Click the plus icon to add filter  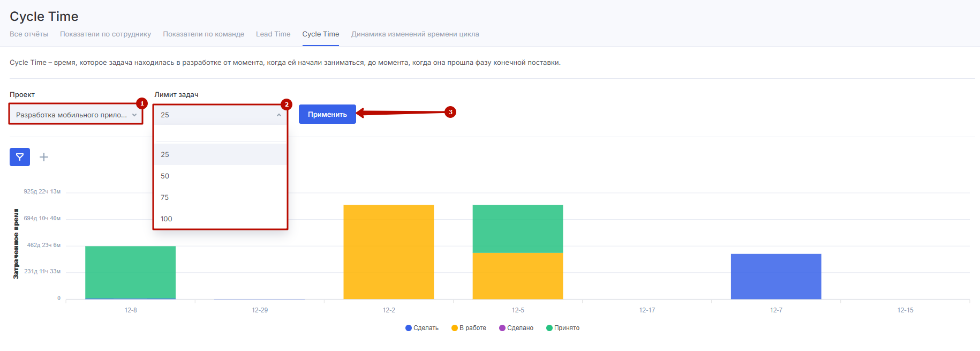44,157
